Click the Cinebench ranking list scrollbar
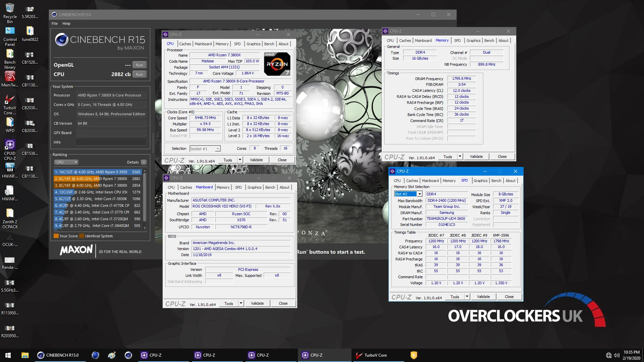Viewport: 644px width, 362px height. tap(145, 199)
